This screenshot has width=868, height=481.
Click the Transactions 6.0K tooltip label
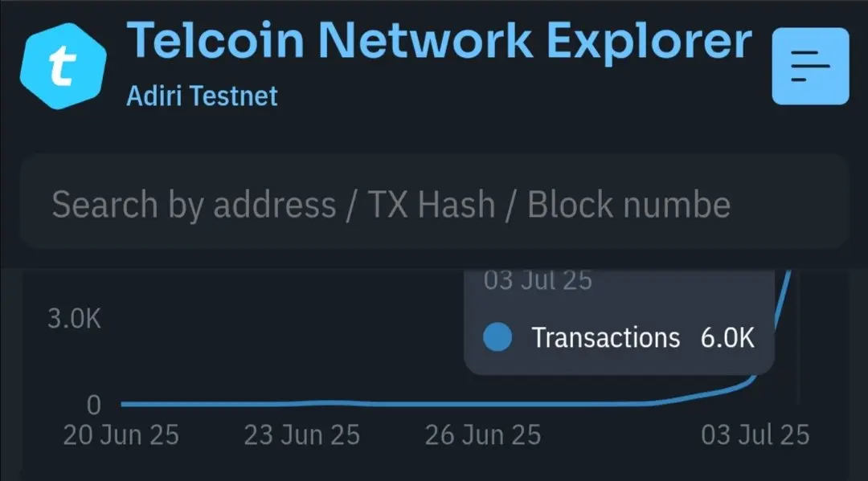[x=606, y=337]
